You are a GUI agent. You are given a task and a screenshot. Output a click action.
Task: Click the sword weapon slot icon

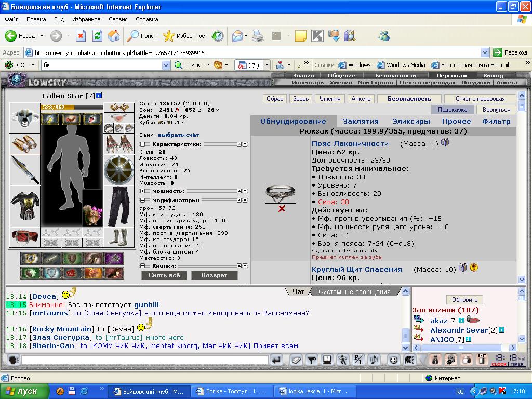24,169
